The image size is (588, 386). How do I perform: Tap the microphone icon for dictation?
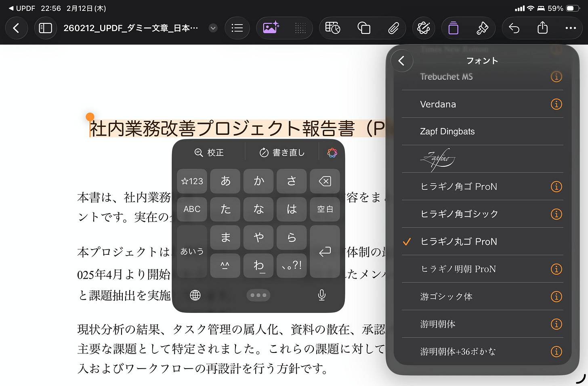[x=321, y=295]
